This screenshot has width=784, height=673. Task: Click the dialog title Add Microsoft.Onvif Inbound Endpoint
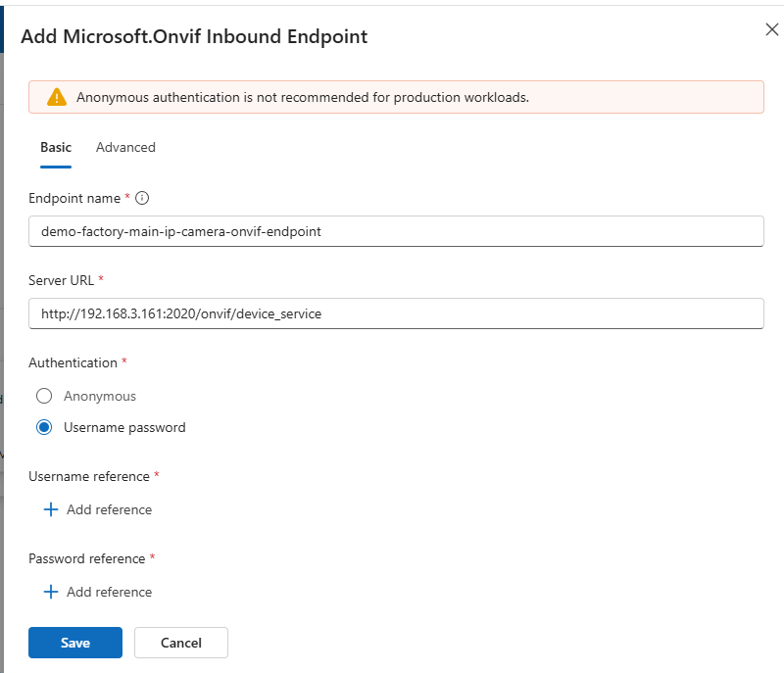click(194, 37)
